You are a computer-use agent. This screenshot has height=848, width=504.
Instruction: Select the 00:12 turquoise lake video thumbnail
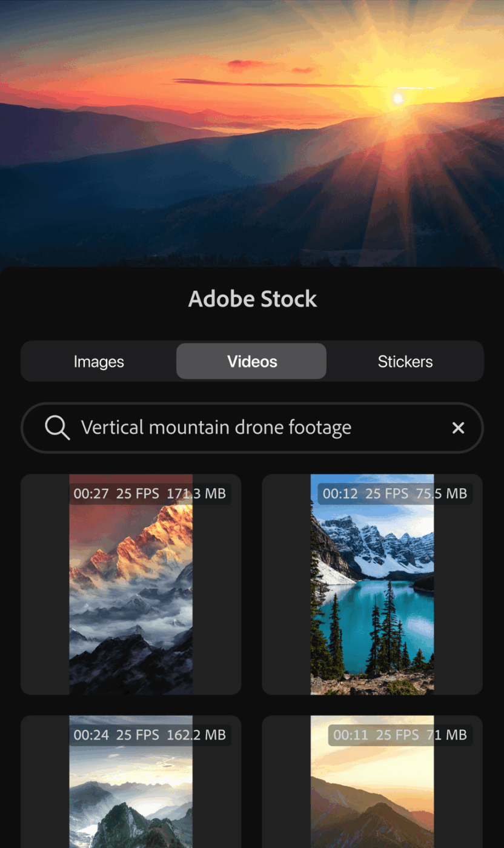(372, 585)
